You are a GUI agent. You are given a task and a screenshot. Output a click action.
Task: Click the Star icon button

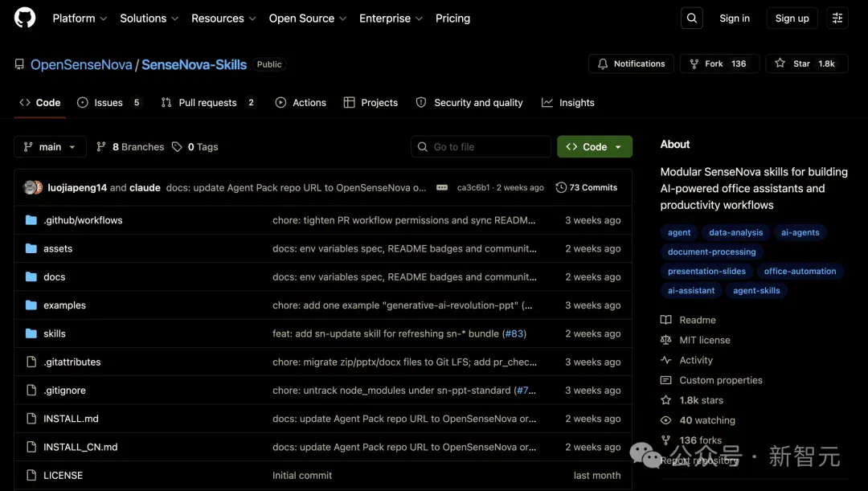pos(780,63)
